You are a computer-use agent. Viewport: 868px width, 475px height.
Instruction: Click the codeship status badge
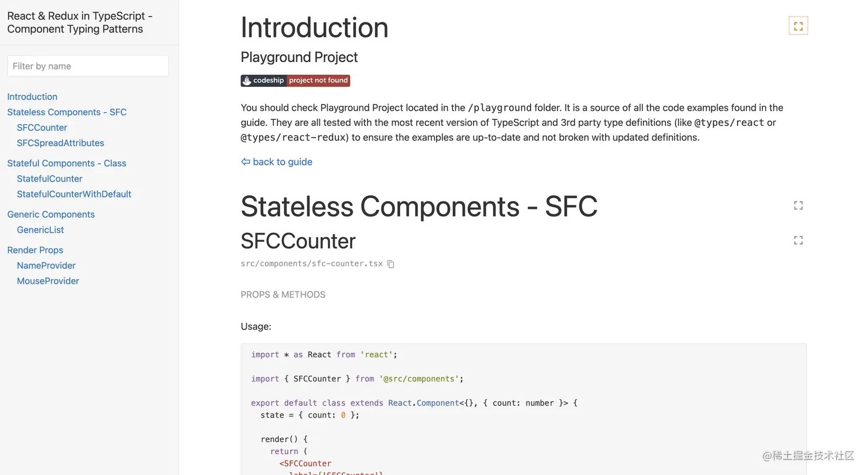pyautogui.click(x=295, y=80)
